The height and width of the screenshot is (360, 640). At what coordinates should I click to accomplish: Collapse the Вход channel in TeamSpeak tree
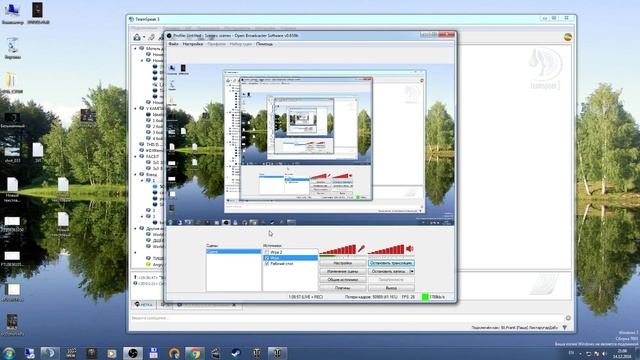[x=136, y=174]
